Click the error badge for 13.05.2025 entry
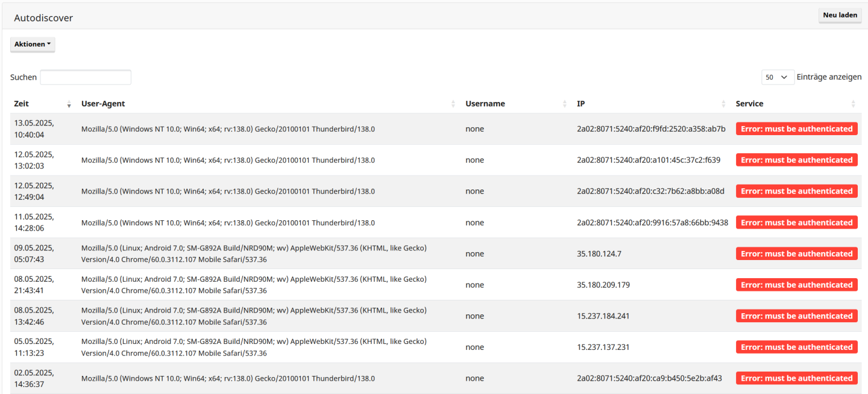The height and width of the screenshot is (394, 868). [x=796, y=129]
